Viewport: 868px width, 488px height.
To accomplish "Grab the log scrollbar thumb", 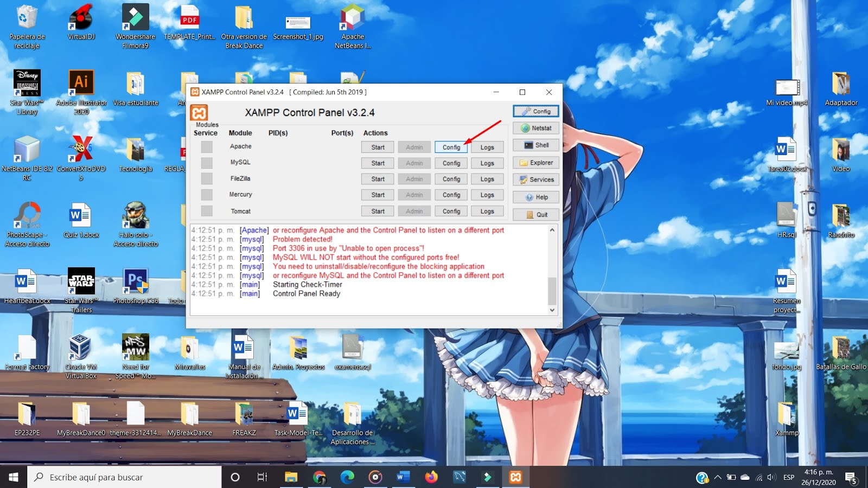I will coord(552,291).
